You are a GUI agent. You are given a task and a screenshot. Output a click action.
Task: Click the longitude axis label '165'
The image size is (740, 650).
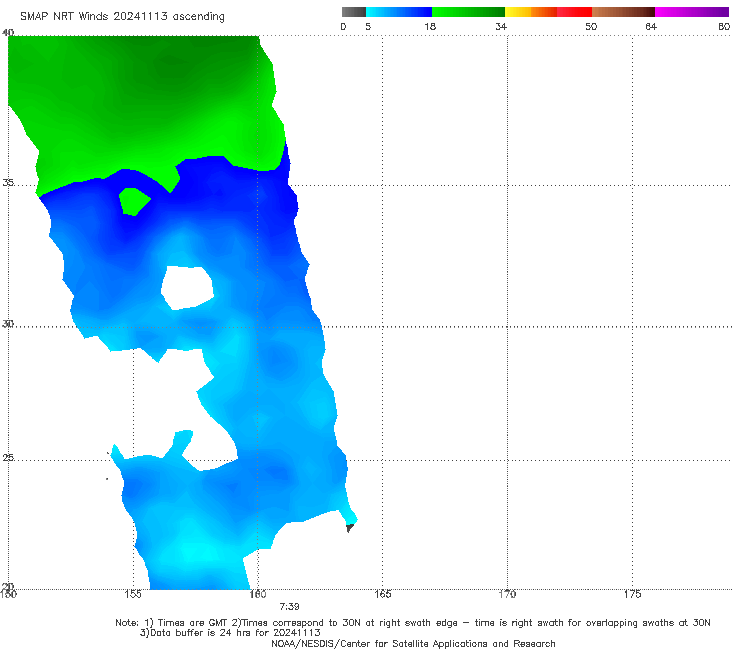382,594
